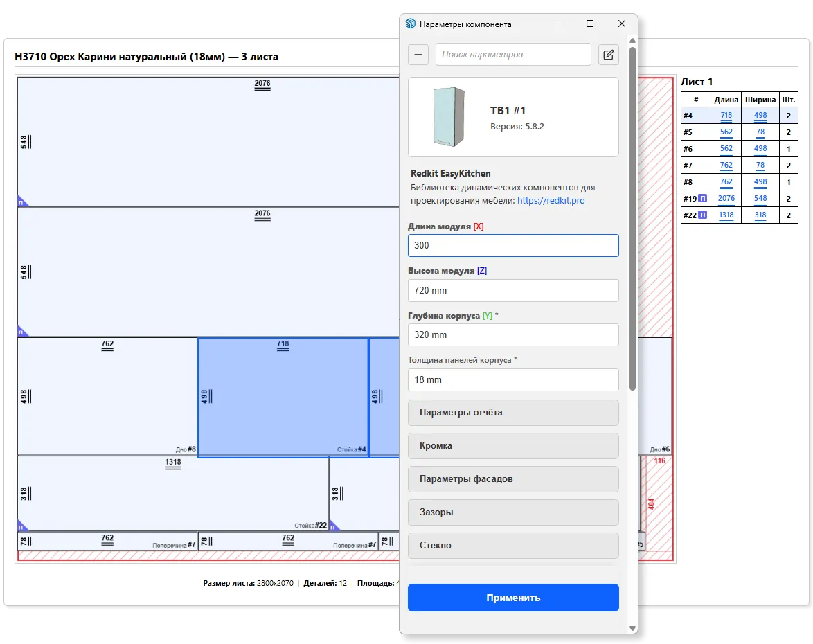
Task: Click the SketchUp logo in dialog title
Action: 411,24
